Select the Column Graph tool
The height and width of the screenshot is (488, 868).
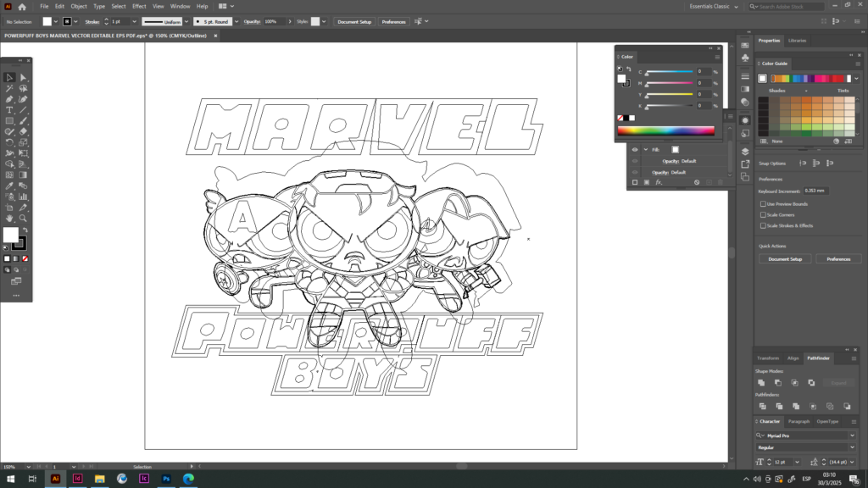point(23,197)
